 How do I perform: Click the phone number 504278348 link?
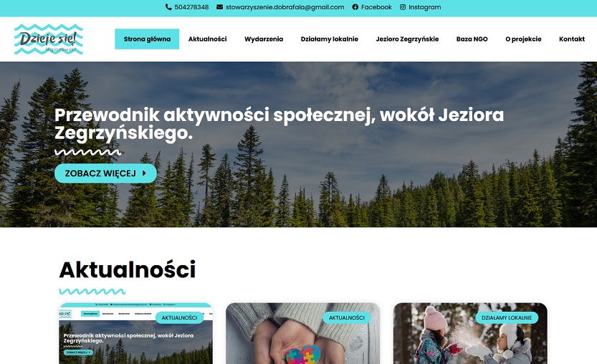[191, 7]
